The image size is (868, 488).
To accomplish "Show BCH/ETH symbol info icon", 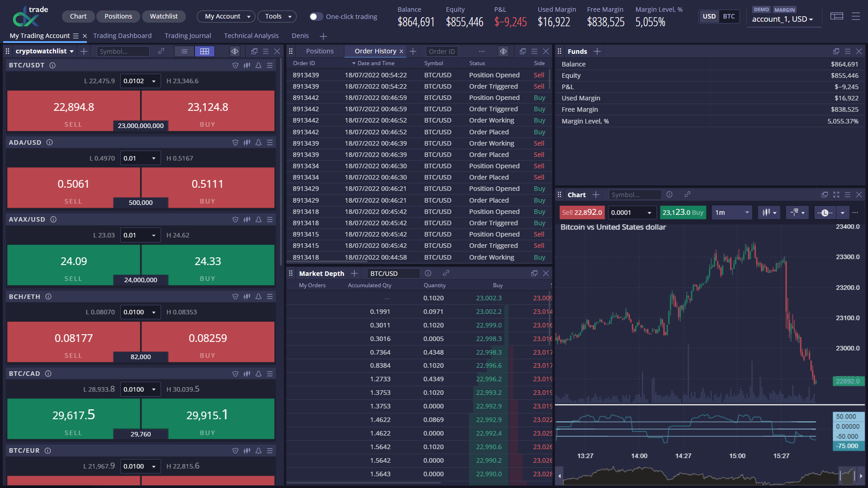I will coord(48,297).
